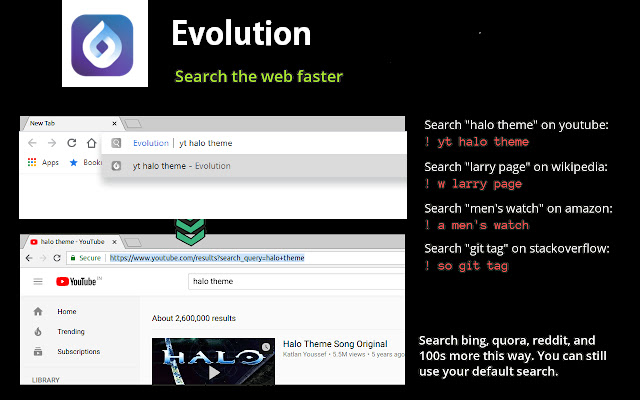Viewport: 640px width, 400px height.
Task: Click the '! yt halo theme' example
Action: coord(477,142)
